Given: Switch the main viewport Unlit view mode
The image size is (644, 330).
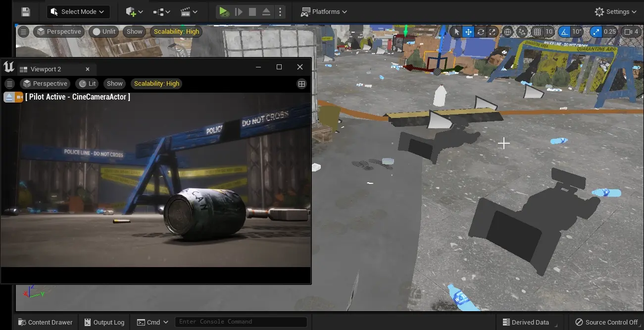Looking at the screenshot, I should point(104,32).
